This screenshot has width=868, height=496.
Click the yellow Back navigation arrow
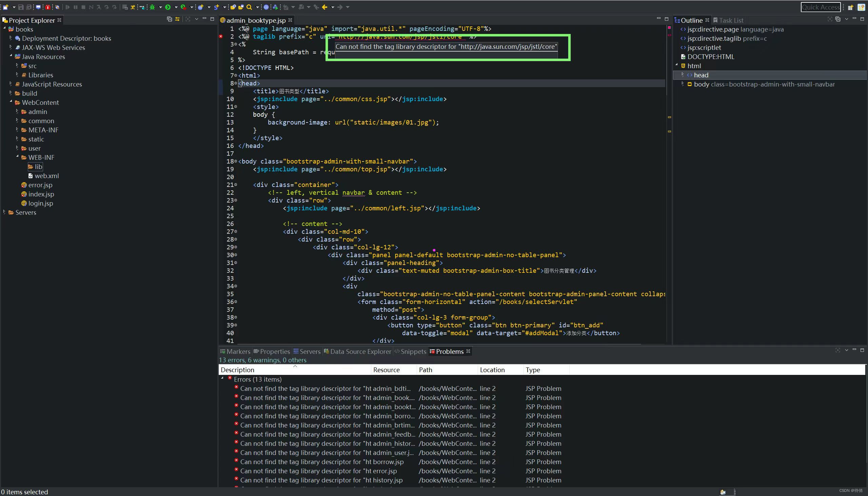click(324, 7)
